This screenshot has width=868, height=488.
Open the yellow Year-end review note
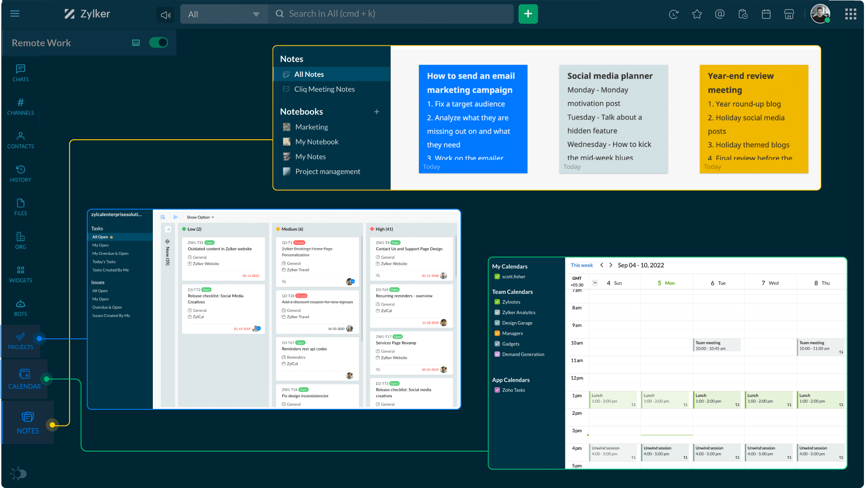point(753,119)
